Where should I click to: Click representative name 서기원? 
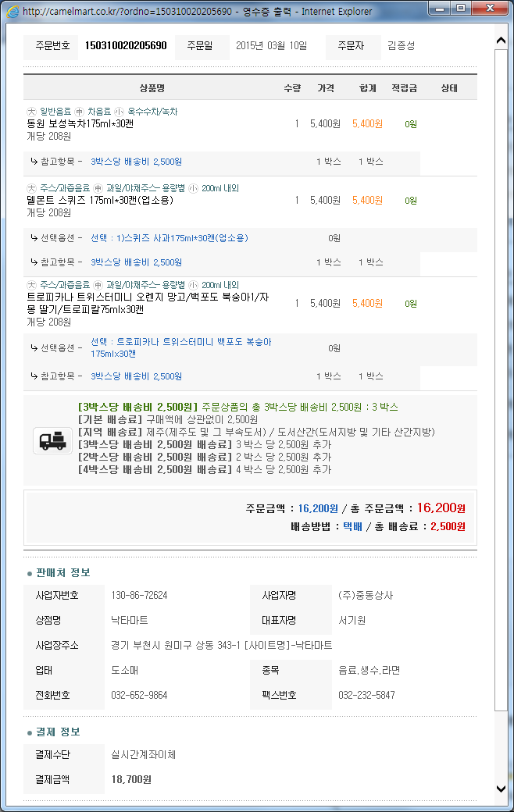tap(352, 620)
